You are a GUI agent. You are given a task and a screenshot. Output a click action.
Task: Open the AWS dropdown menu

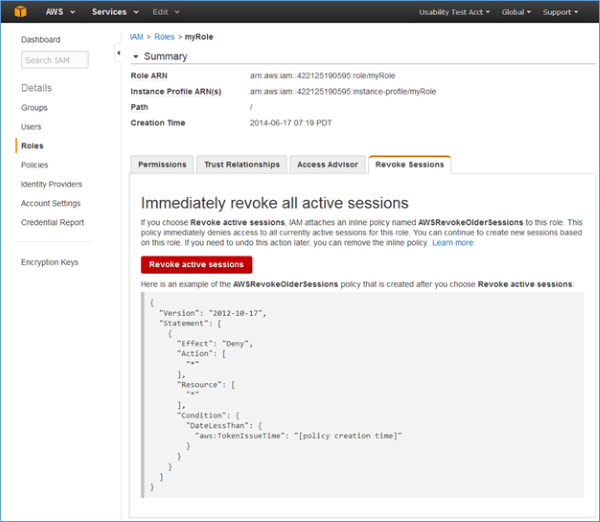tap(60, 12)
